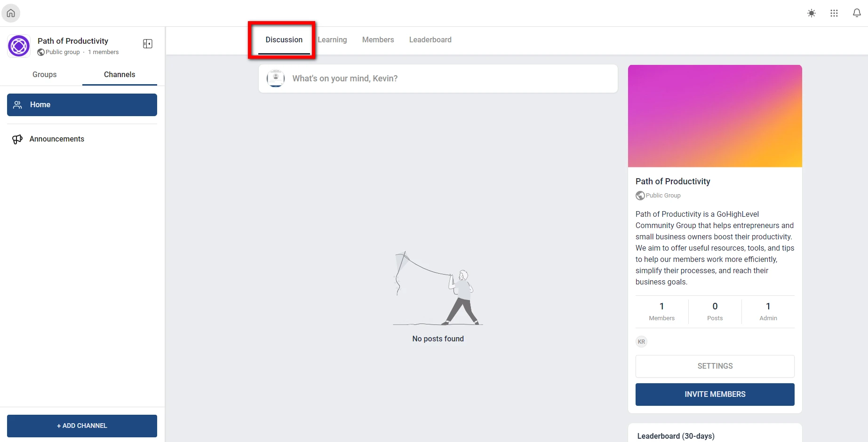The width and height of the screenshot is (868, 442).
Task: Click the Invite Members button
Action: pos(715,395)
